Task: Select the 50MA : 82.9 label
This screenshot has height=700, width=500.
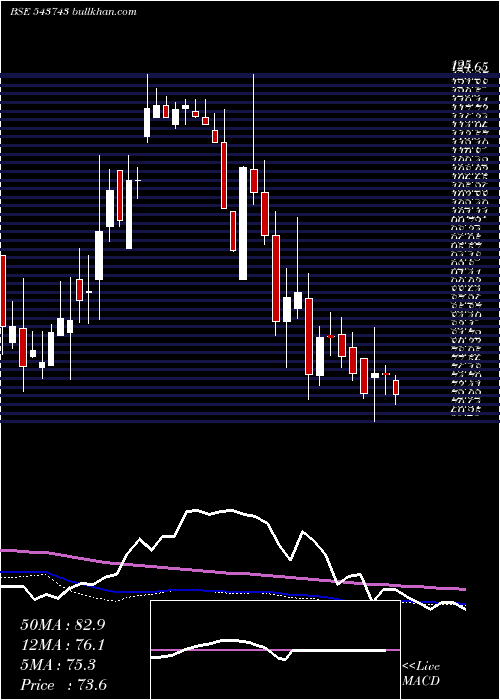Action: (63, 625)
